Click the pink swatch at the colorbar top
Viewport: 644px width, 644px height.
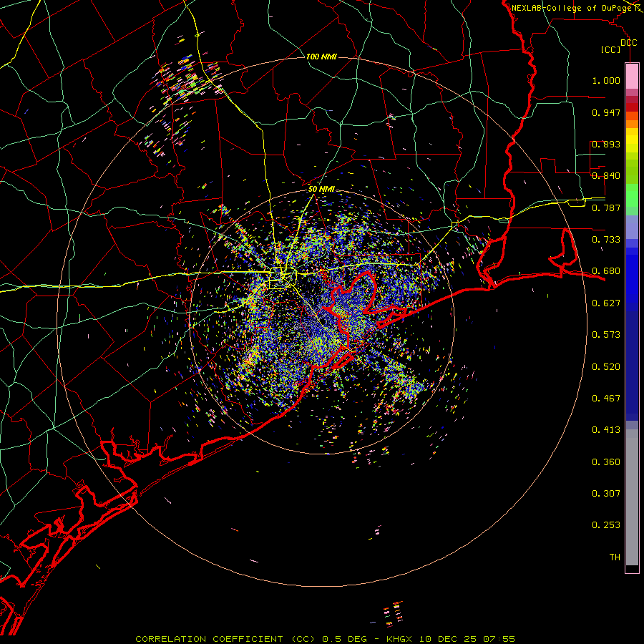coord(632,77)
